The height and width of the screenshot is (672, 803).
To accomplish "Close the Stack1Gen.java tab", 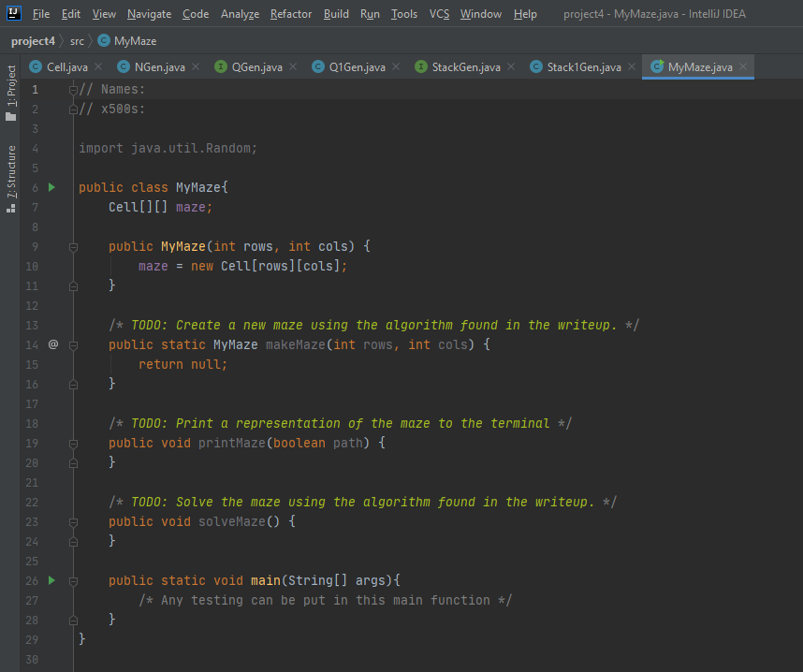I will [x=632, y=66].
